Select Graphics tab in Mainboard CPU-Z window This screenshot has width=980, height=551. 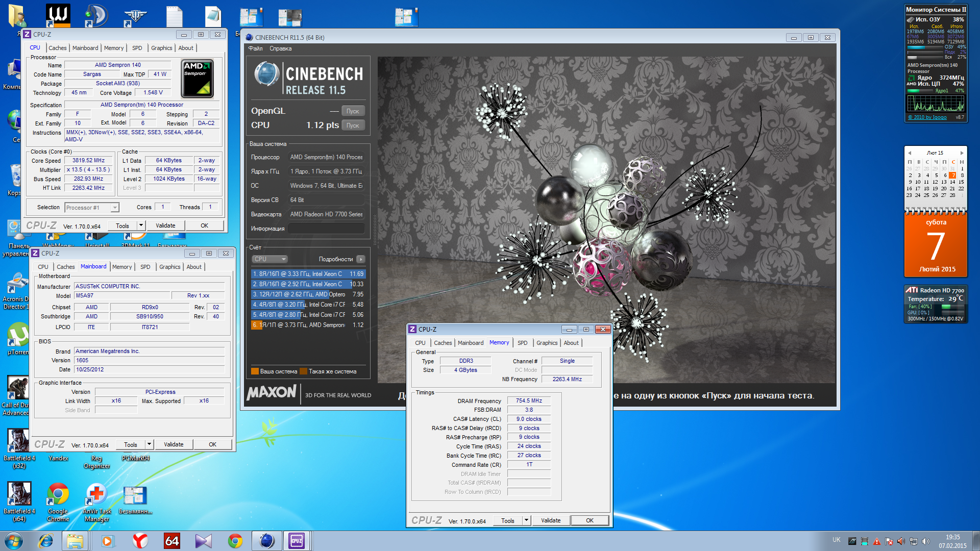[x=169, y=267]
